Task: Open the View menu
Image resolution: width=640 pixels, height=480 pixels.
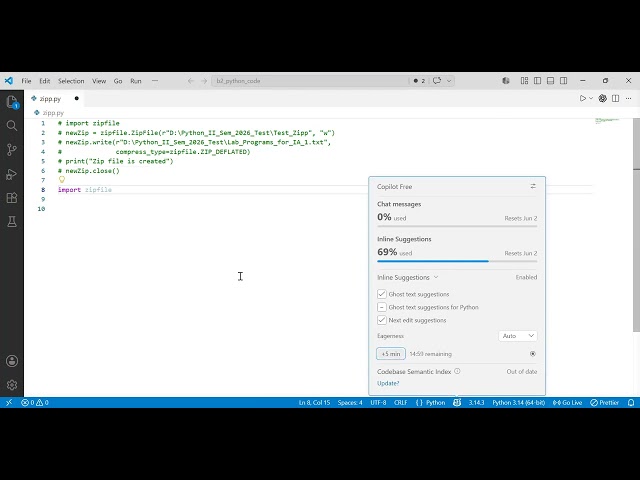Action: (x=99, y=81)
